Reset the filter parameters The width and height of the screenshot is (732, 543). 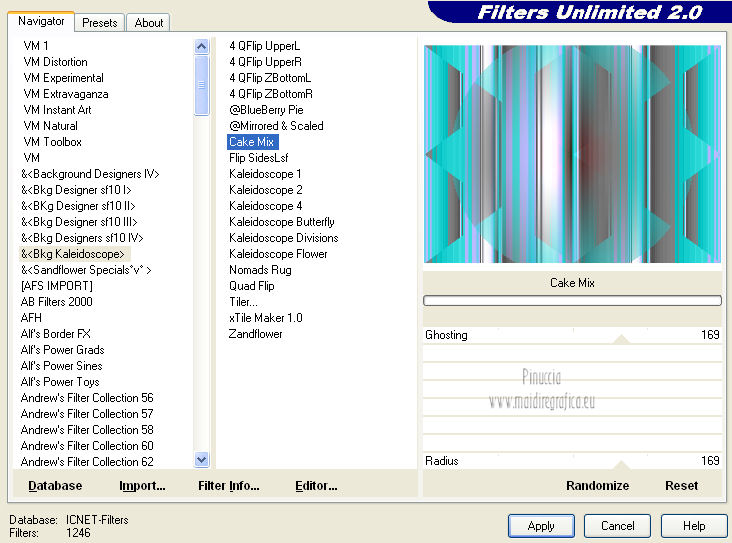pos(681,486)
